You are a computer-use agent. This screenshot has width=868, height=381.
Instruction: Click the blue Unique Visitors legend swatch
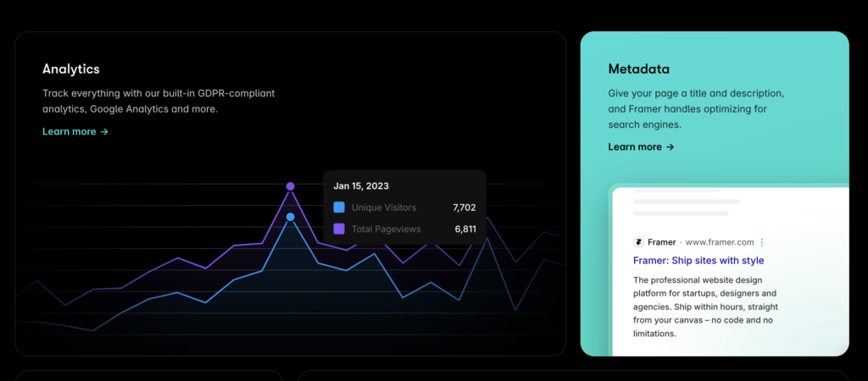point(339,207)
